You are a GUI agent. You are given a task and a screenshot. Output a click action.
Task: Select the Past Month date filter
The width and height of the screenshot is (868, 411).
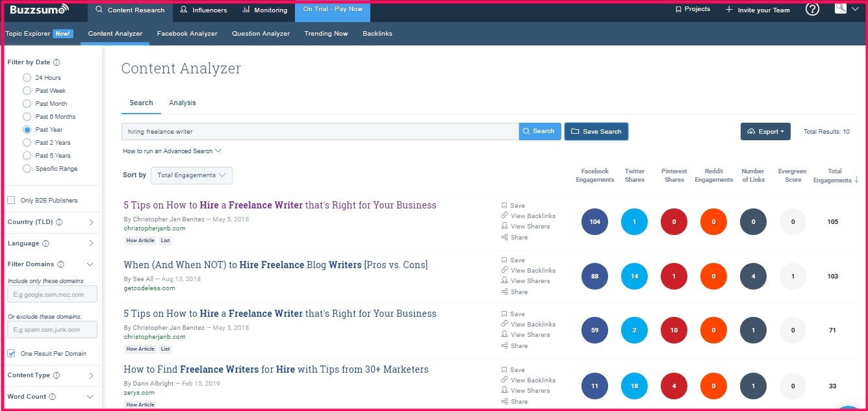point(27,104)
